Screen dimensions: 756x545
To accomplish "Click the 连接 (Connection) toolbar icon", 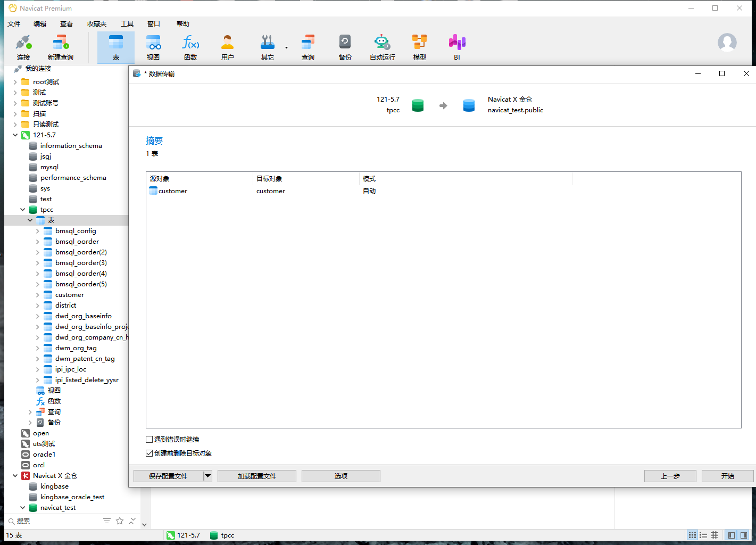I will click(x=23, y=47).
